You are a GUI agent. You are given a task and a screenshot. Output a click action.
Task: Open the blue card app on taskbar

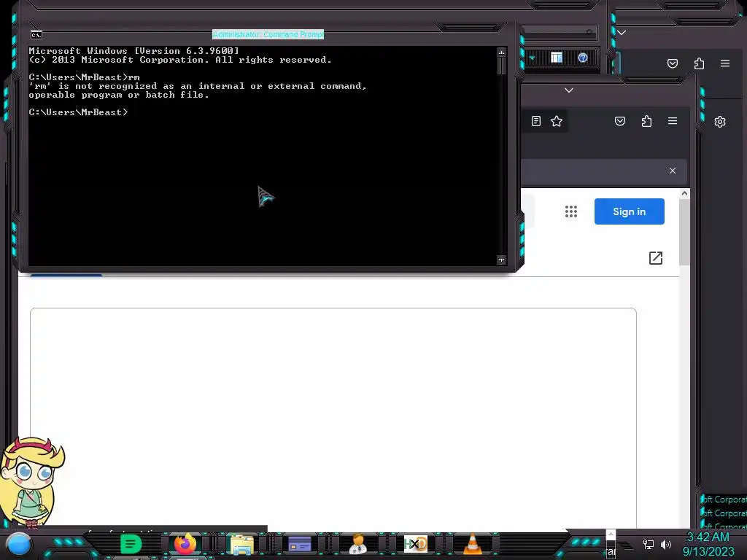coord(300,544)
